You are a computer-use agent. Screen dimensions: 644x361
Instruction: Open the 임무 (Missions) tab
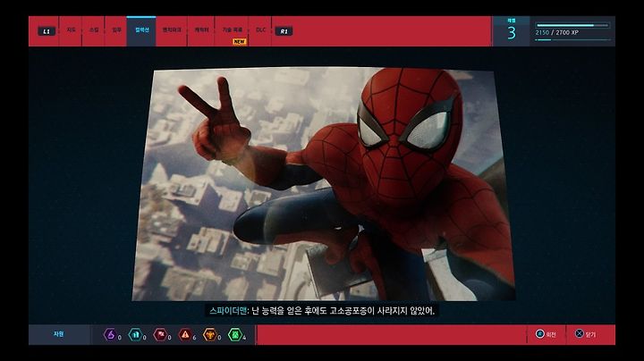[x=116, y=30]
